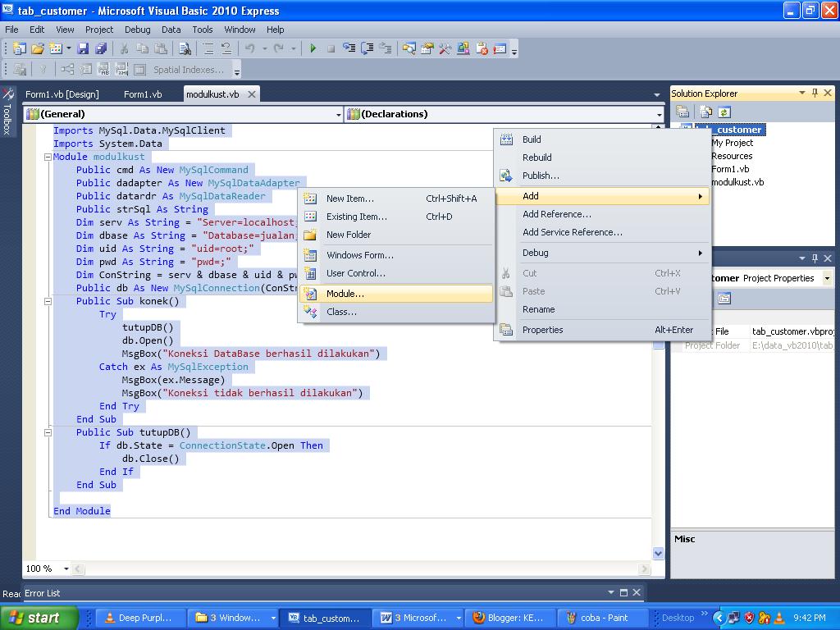This screenshot has height=630, width=840.
Task: Select modulkust.vb in Solution Explorer
Action: [x=737, y=182]
